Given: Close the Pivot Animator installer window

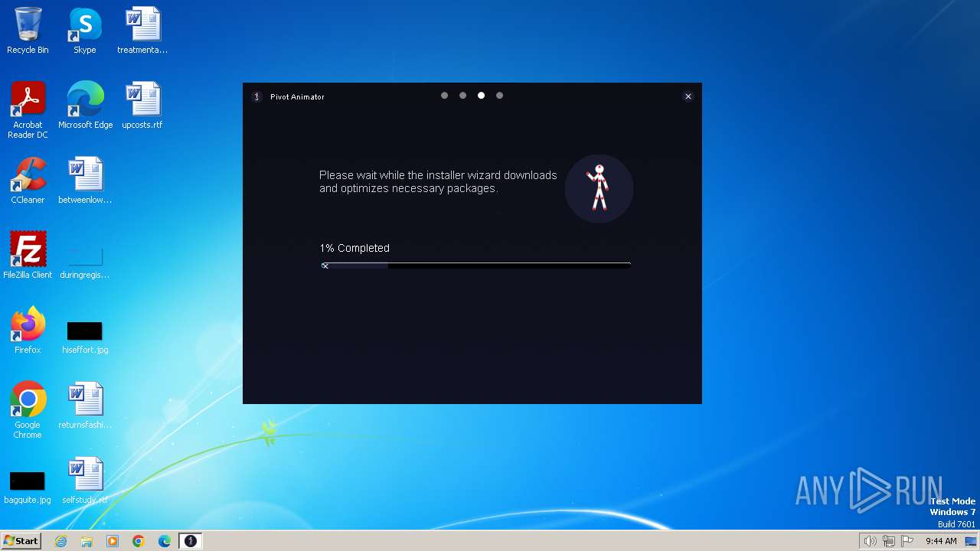Looking at the screenshot, I should pos(688,96).
